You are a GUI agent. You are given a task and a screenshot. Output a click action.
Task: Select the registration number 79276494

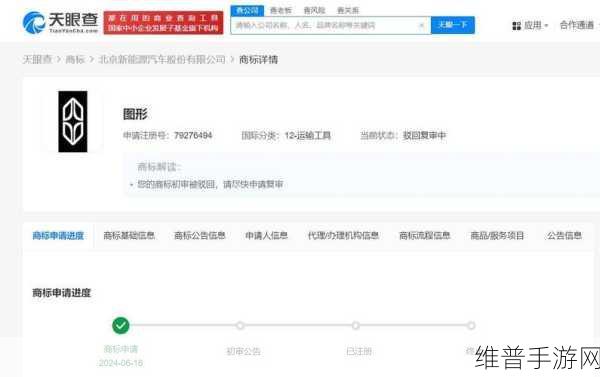tap(193, 135)
